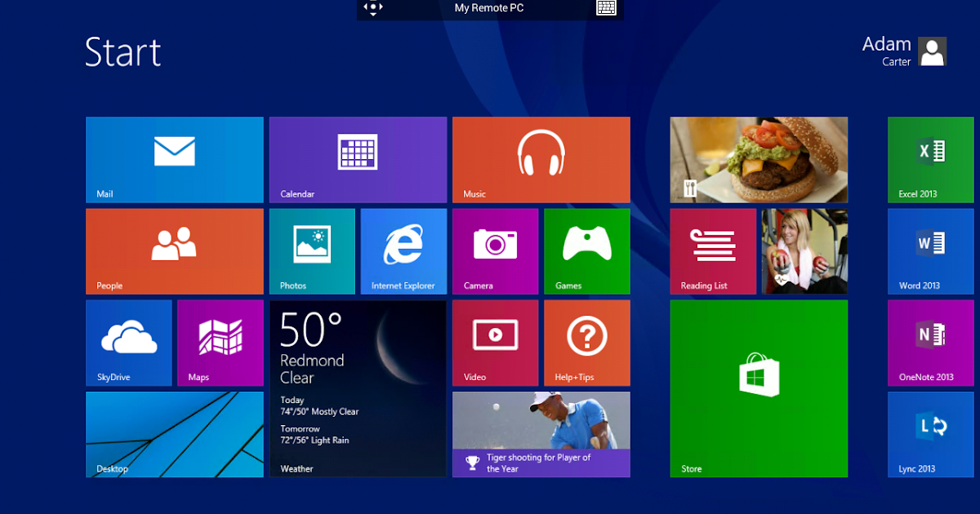Open the Desktop tile
This screenshot has width=980, height=514.
tap(175, 434)
